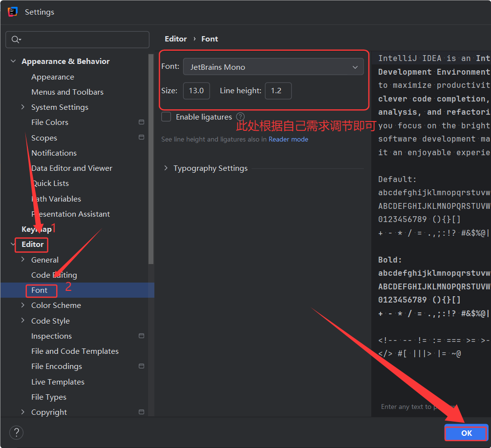The width and height of the screenshot is (491, 448).
Task: Select General settings label
Action: coord(45,260)
